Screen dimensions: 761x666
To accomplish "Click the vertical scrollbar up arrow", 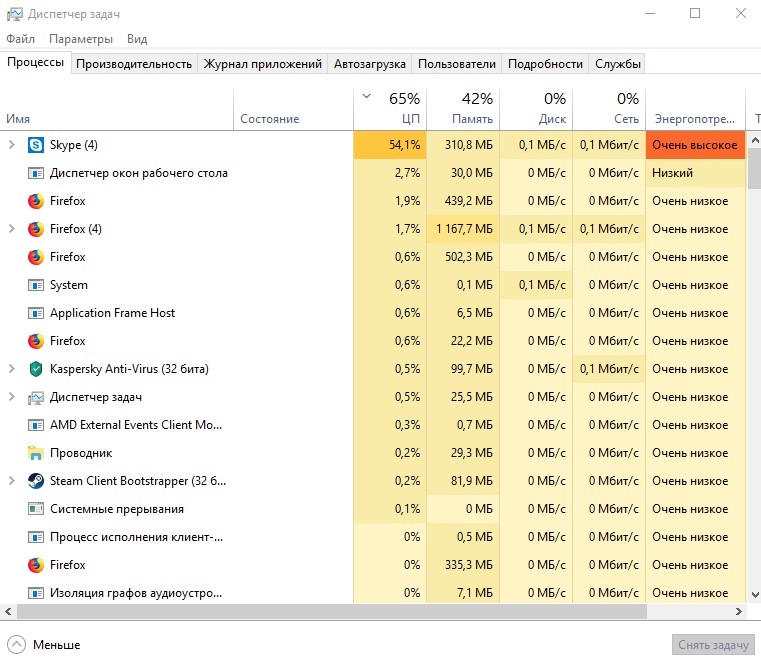I will point(755,140).
